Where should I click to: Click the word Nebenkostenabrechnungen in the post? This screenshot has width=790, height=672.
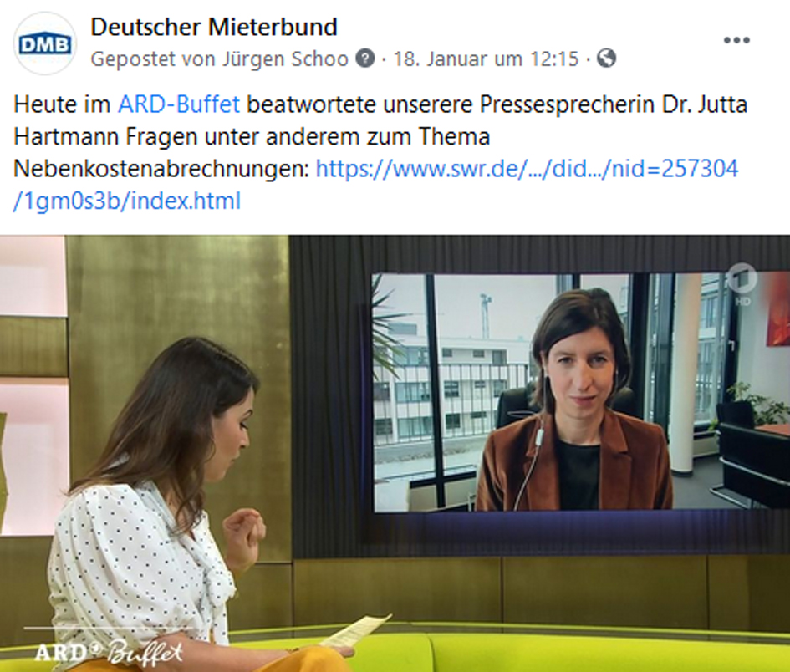point(161,169)
